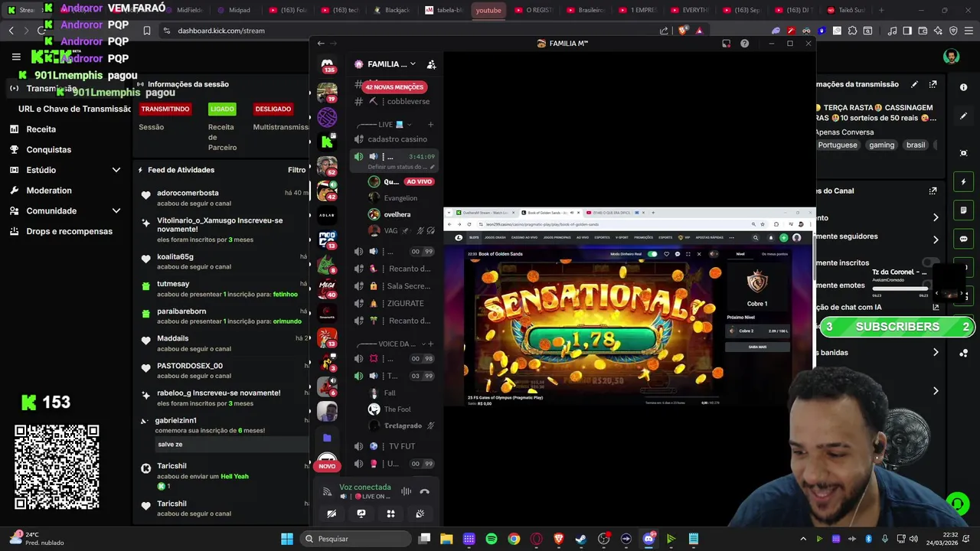Disconnect from voice with hang-up icon
Viewport: 980px width, 551px height.
(425, 491)
